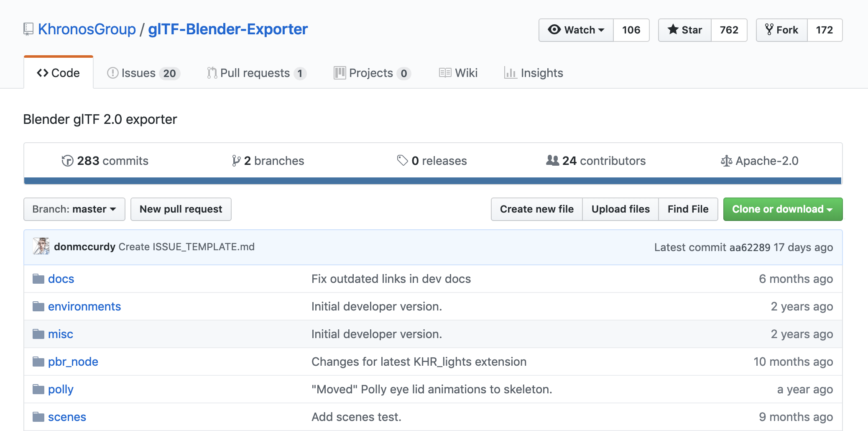868x431 pixels.
Task: Click the Insights graph icon
Action: pyautogui.click(x=511, y=73)
